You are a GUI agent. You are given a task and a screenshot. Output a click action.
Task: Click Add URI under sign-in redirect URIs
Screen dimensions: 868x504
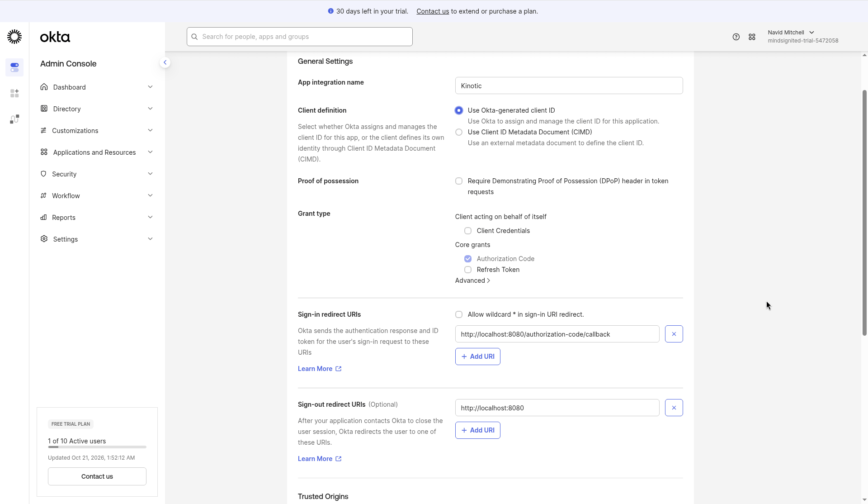(477, 357)
